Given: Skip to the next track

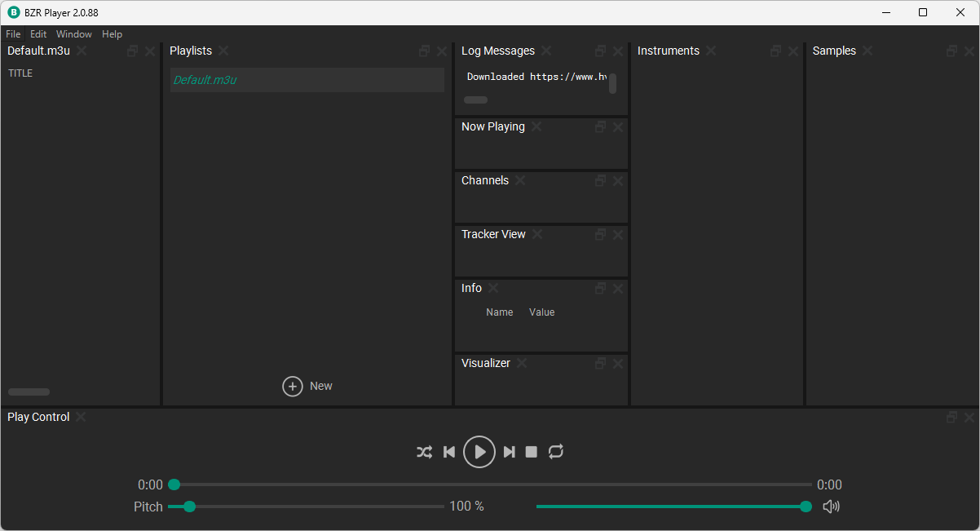Looking at the screenshot, I should (509, 452).
